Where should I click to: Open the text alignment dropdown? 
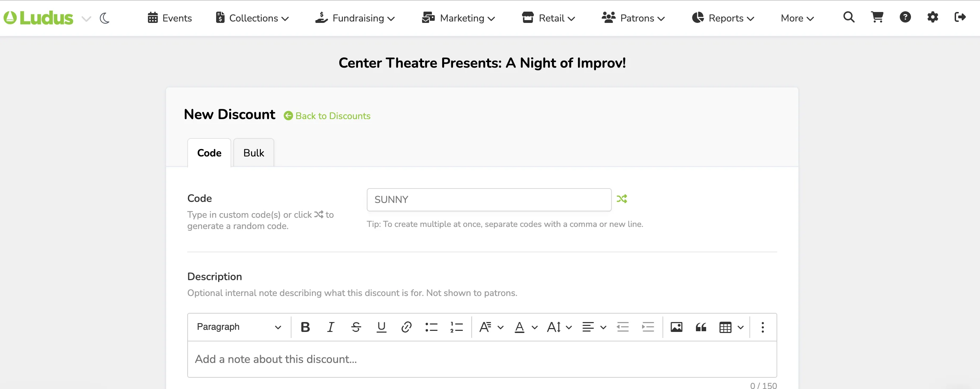coord(594,327)
